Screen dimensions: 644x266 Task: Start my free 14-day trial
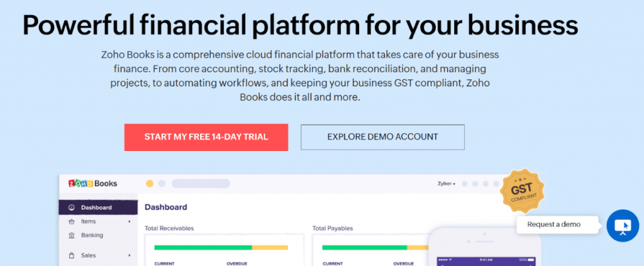pos(206,137)
